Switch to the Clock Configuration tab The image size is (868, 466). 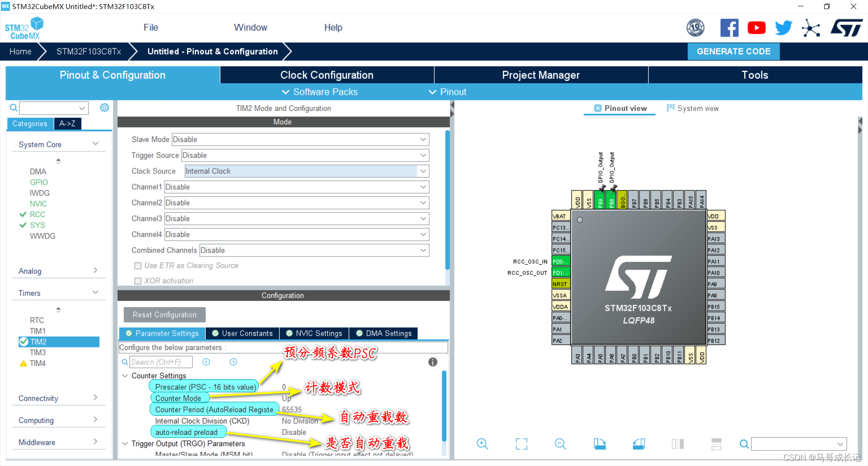pyautogui.click(x=327, y=75)
